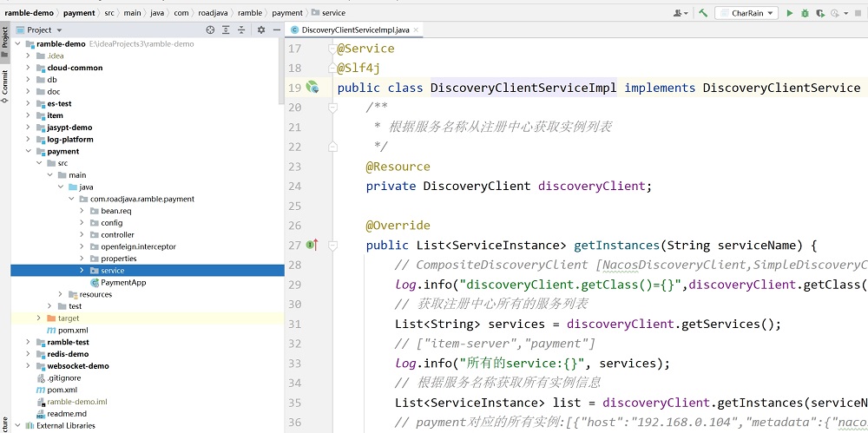Screen dimensions: 868x433
Task: Hide the Project tool window
Action: 277,30
